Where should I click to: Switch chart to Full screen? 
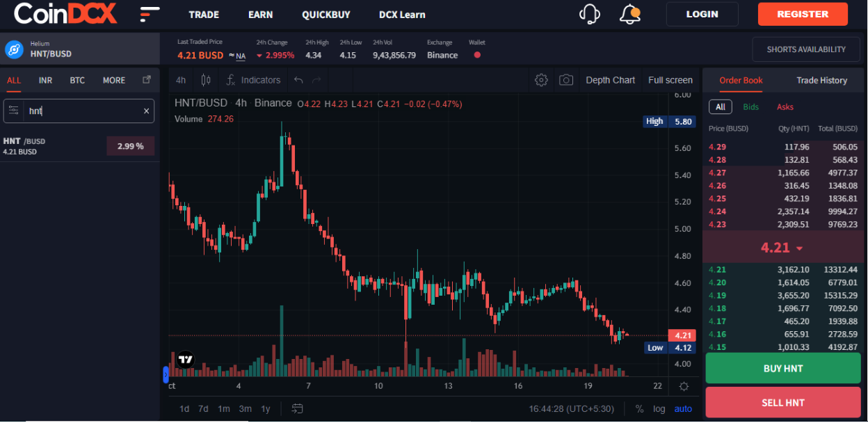pyautogui.click(x=670, y=80)
